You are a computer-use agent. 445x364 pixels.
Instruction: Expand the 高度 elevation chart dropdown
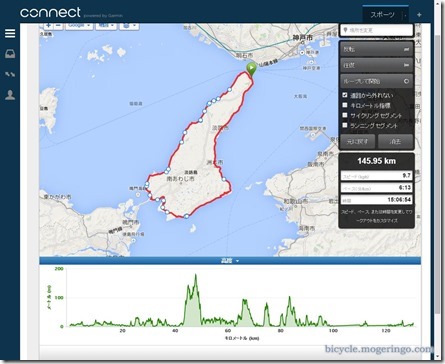(230, 261)
